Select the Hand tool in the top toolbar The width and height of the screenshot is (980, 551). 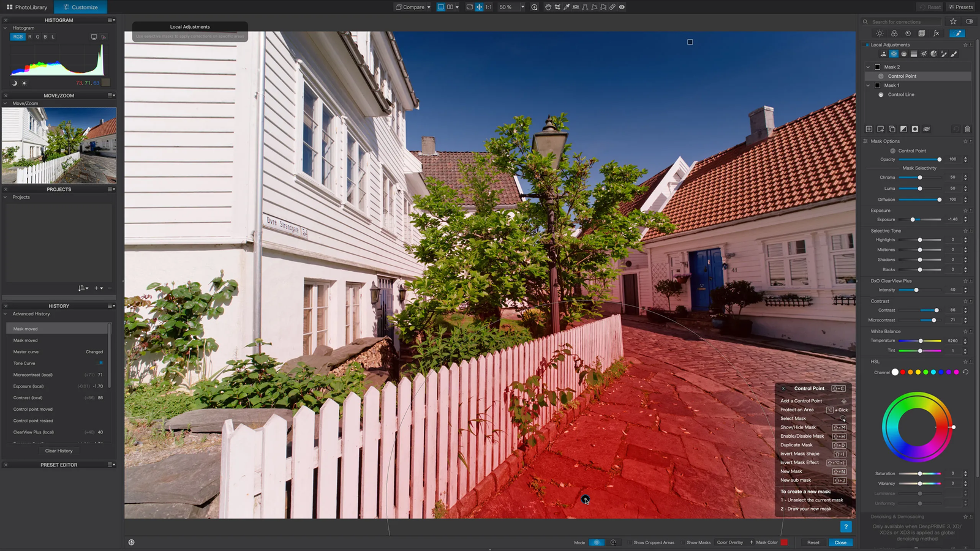(548, 7)
